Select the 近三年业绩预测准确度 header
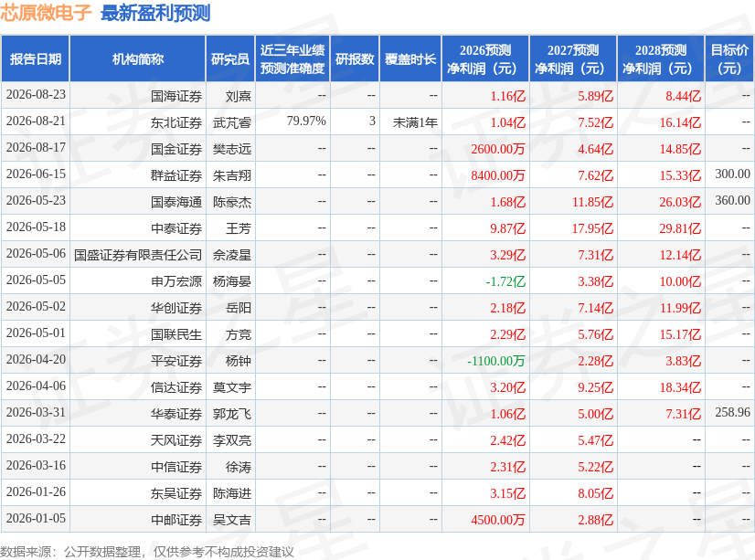The height and width of the screenshot is (560, 755). [x=292, y=59]
